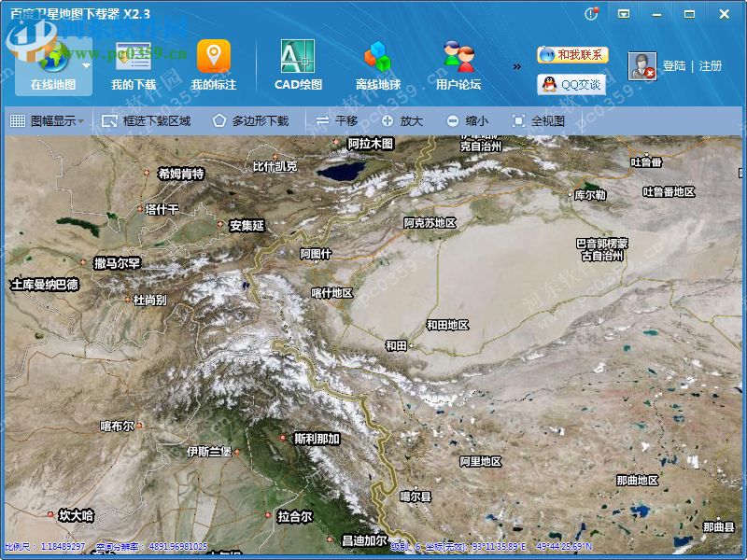Click the 那曲地区 region label
This screenshot has height=560, width=747.
coord(638,480)
